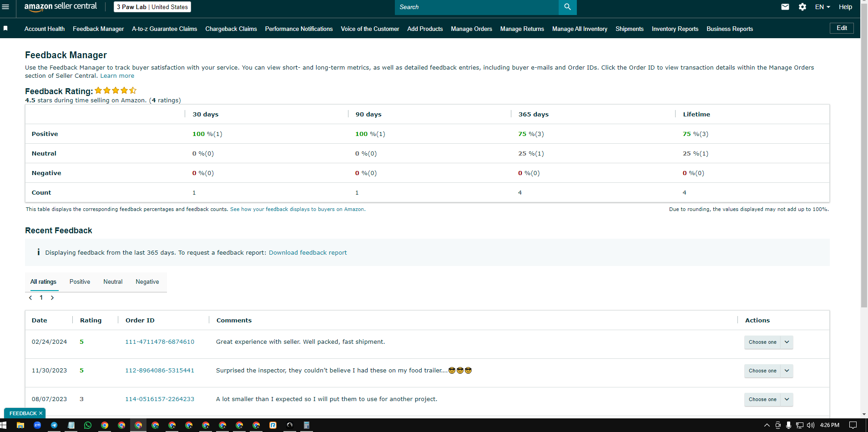The image size is (868, 432).
Task: Open Account Health menu item
Action: (x=45, y=29)
